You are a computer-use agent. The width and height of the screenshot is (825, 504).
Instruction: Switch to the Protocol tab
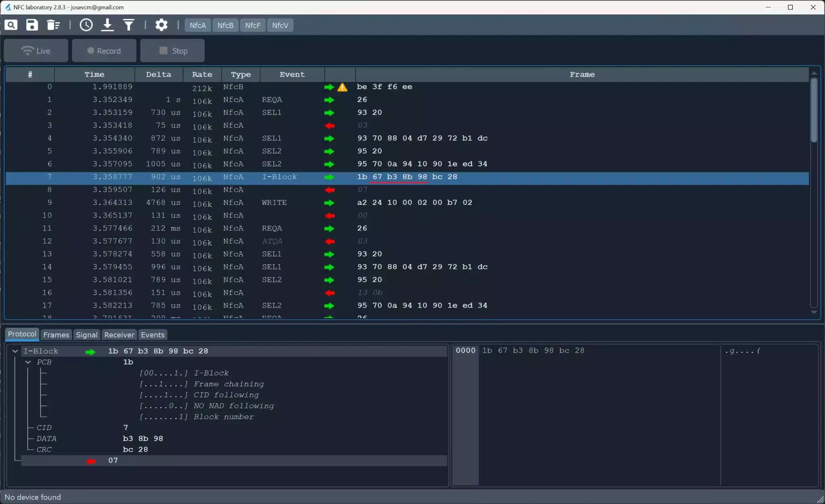[22, 334]
